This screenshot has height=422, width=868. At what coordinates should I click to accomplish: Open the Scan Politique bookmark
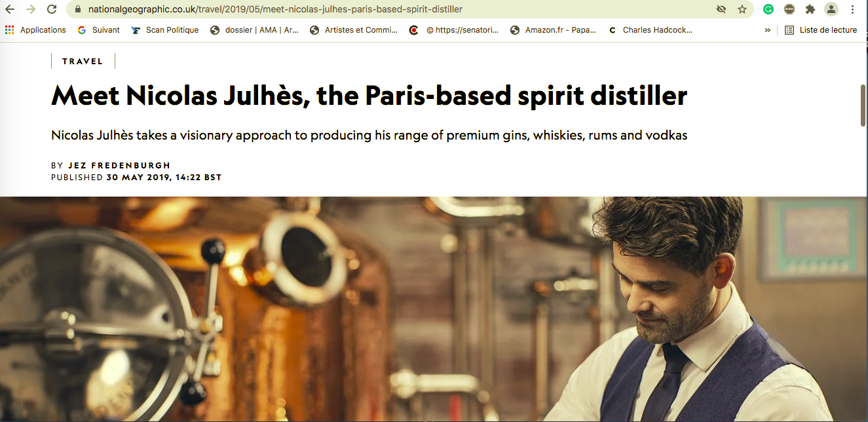point(165,30)
